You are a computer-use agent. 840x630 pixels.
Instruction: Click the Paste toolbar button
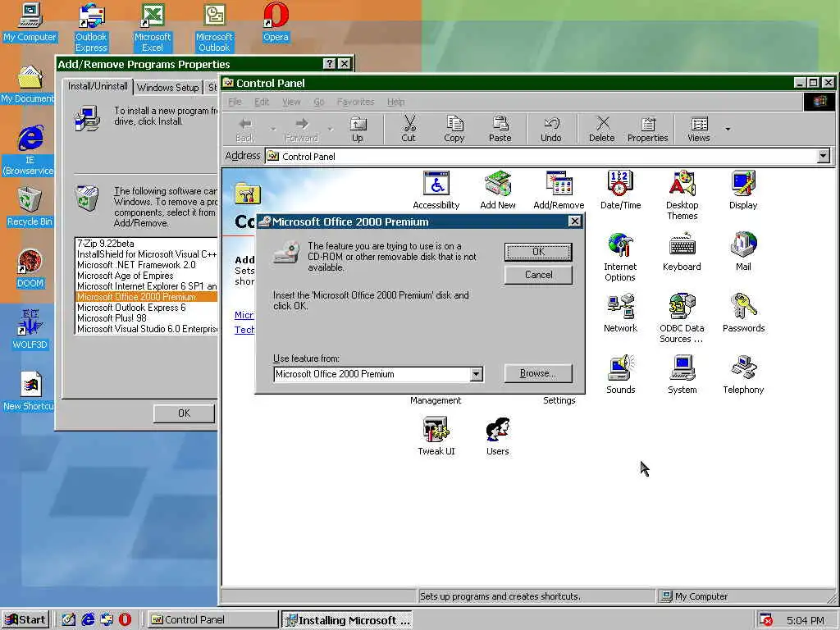(x=500, y=130)
